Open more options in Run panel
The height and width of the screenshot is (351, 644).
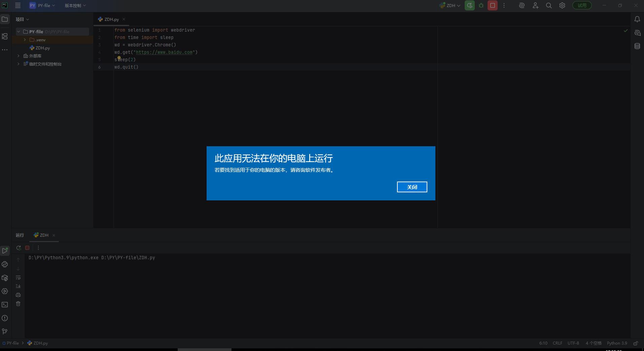pos(38,248)
